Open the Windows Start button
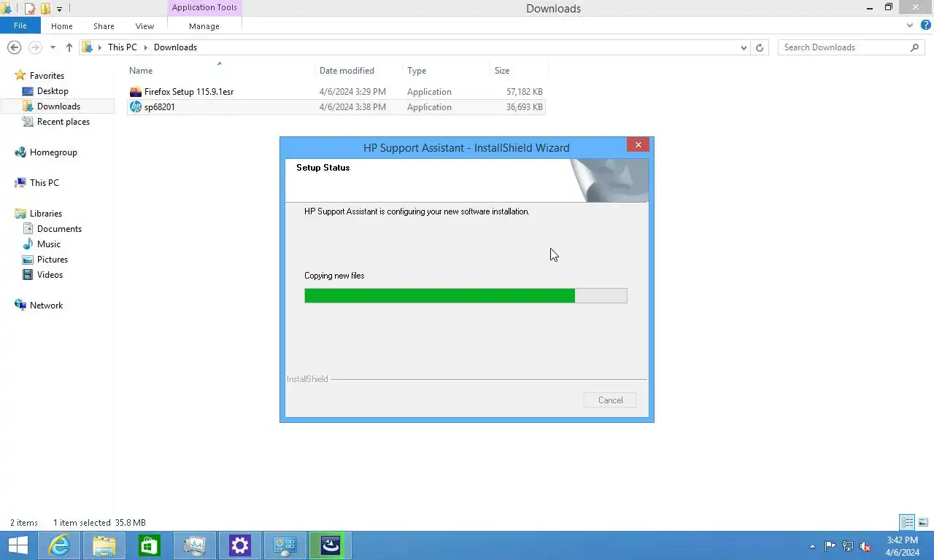The width and height of the screenshot is (934, 560). click(x=18, y=545)
